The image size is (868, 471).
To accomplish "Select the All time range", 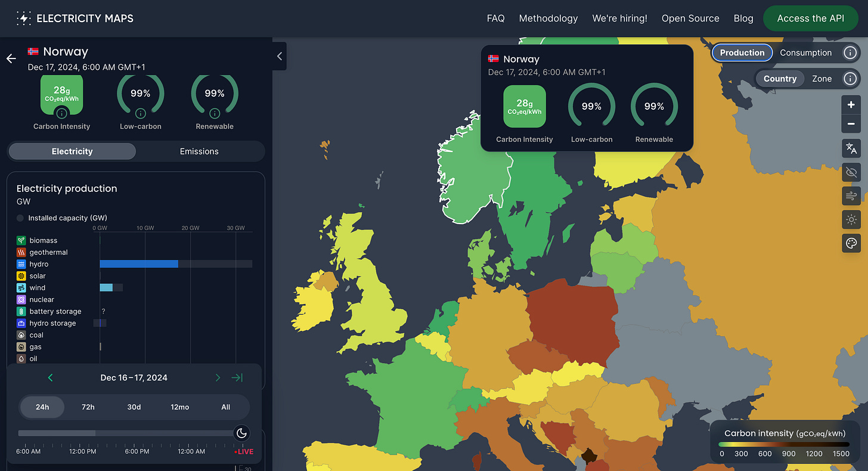I will [226, 407].
